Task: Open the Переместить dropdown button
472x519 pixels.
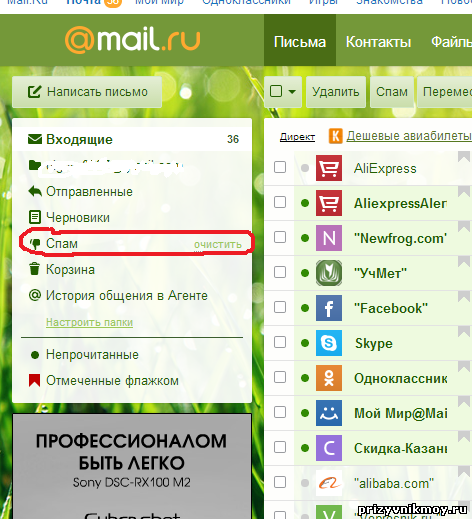Action: tap(445, 92)
